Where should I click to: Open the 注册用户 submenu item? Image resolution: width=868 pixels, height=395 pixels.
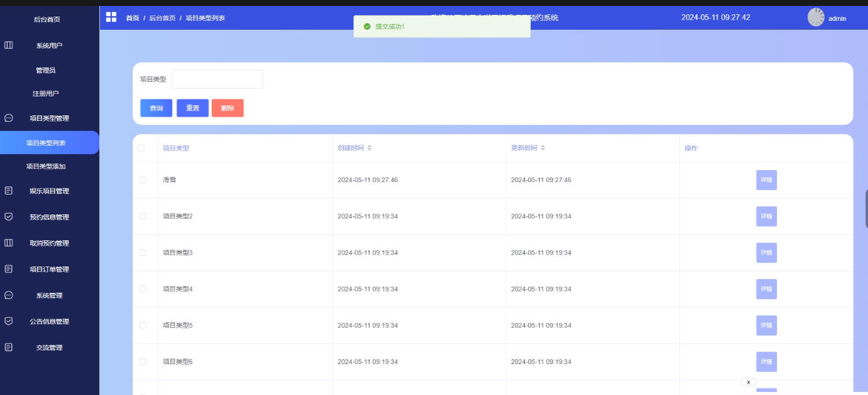point(46,93)
